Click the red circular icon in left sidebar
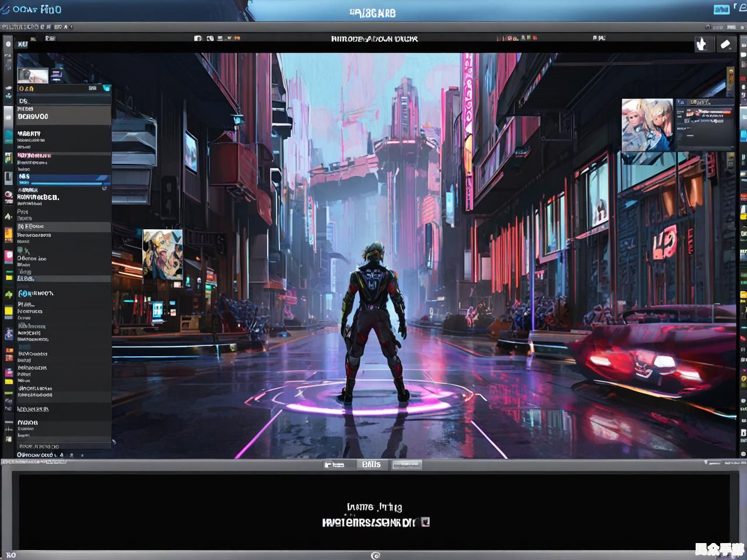This screenshot has width=747, height=560. 8,196
